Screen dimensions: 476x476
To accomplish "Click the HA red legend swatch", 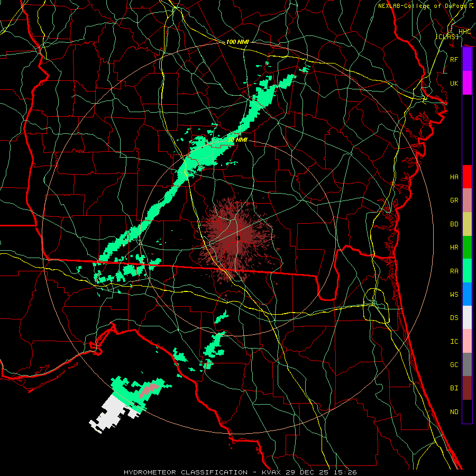I will click(467, 177).
